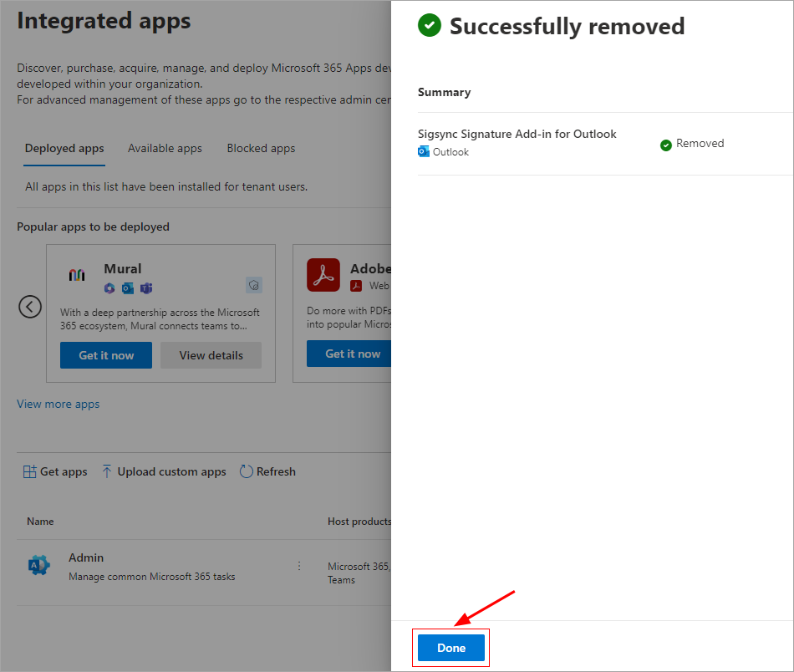
Task: Open View details for Mural
Action: coord(211,355)
